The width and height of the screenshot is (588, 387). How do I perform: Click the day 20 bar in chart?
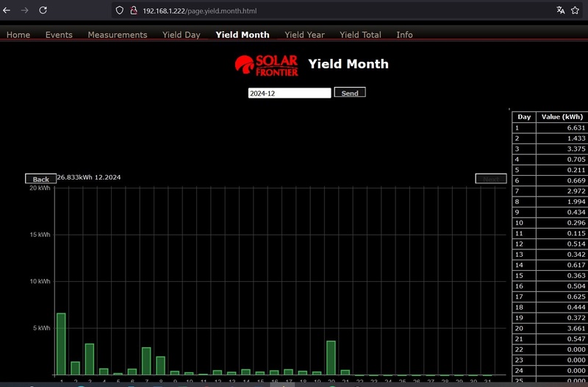[331, 358]
